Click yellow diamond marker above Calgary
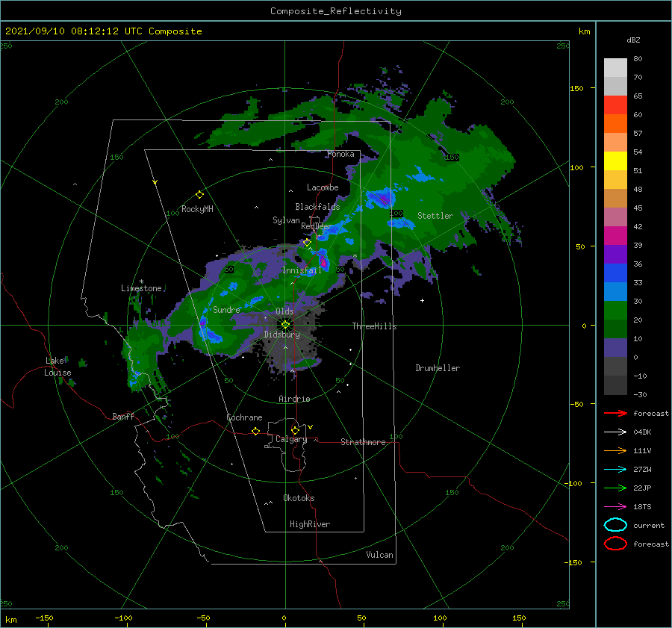The image size is (672, 628). click(295, 430)
